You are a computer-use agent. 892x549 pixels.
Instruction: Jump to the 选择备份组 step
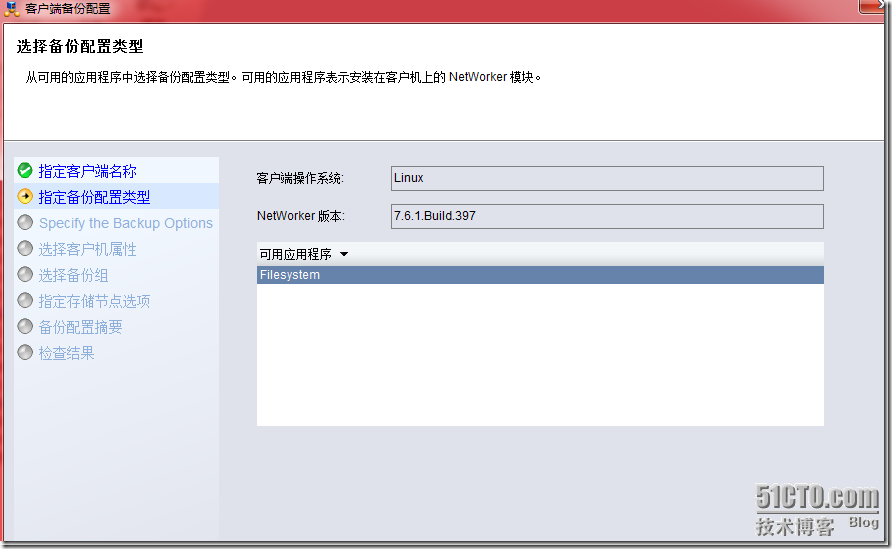pos(73,275)
